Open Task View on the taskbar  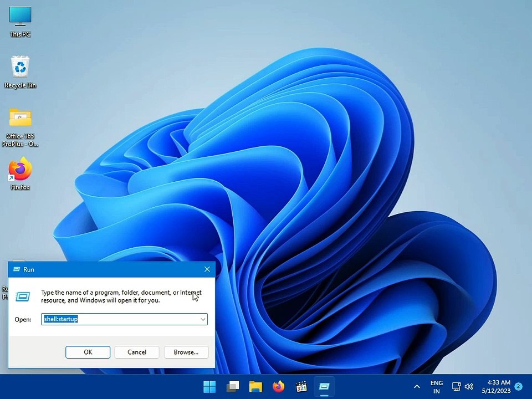coord(233,386)
